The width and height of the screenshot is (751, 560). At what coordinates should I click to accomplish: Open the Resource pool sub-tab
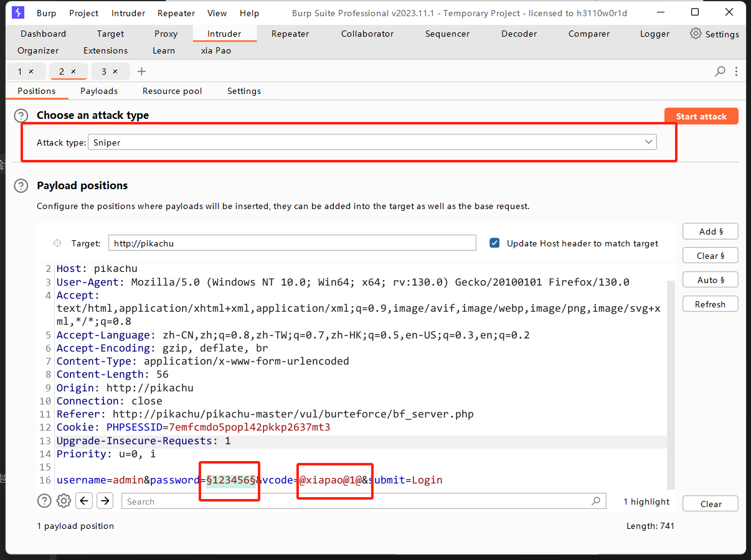pos(172,91)
